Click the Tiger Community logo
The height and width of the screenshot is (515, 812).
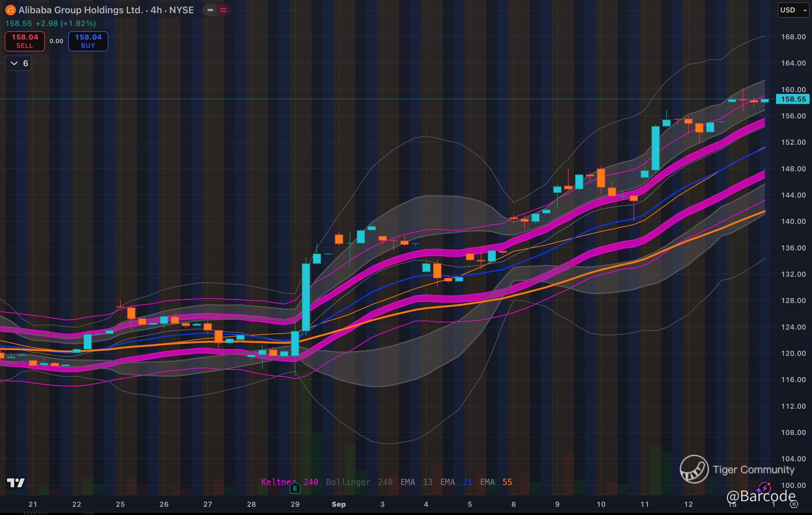click(694, 469)
